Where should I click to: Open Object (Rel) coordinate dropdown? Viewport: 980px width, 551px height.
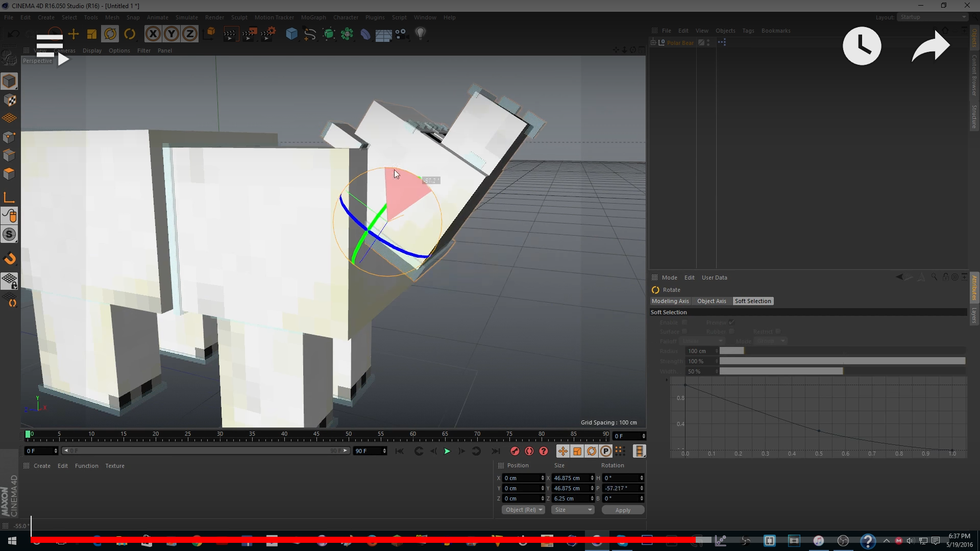tap(523, 510)
